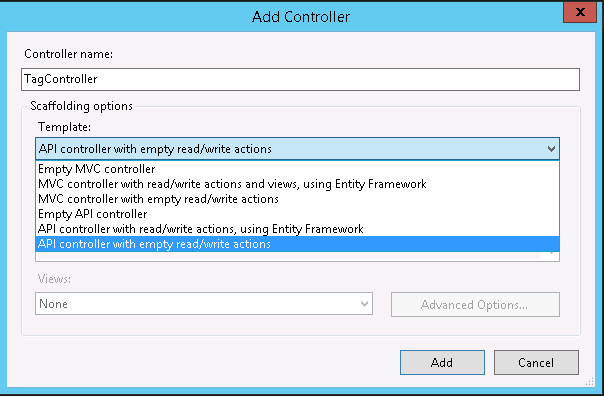604x396 pixels.
Task: Select highlighted API controller with empty read/write actions
Action: click(x=297, y=244)
